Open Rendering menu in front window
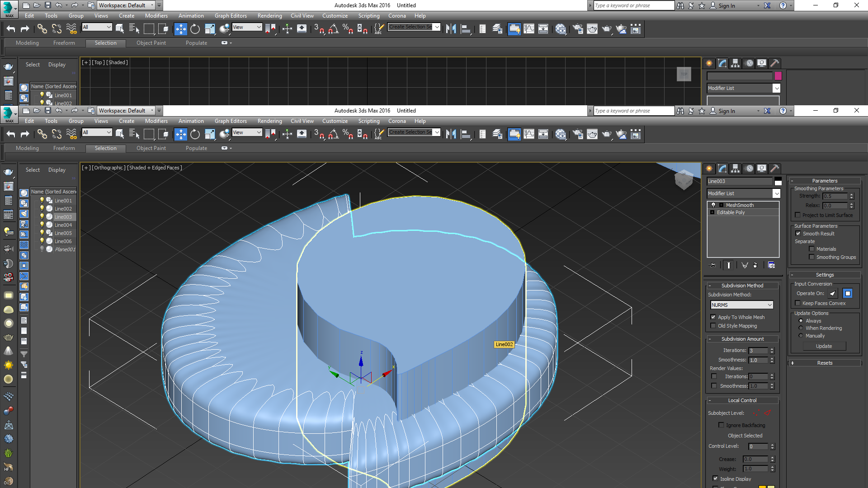 coord(269,121)
